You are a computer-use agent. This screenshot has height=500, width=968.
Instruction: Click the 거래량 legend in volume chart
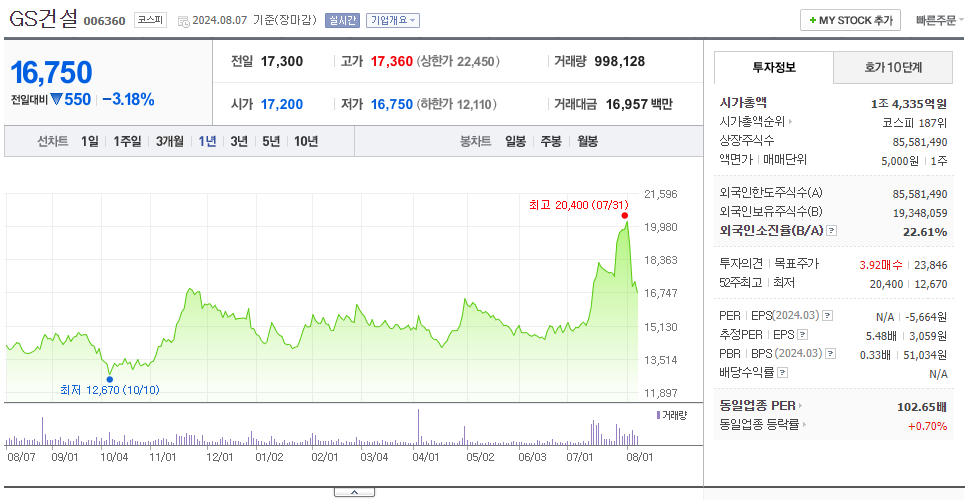(x=672, y=415)
